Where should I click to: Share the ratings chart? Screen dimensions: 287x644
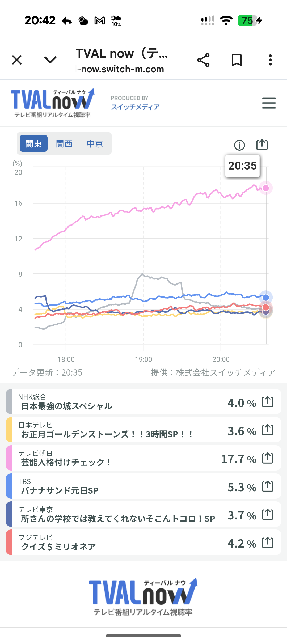tap(262, 145)
